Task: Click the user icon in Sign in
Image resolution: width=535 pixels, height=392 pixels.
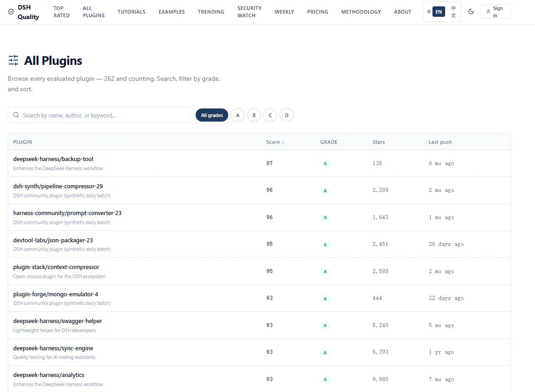Action: coord(488,12)
